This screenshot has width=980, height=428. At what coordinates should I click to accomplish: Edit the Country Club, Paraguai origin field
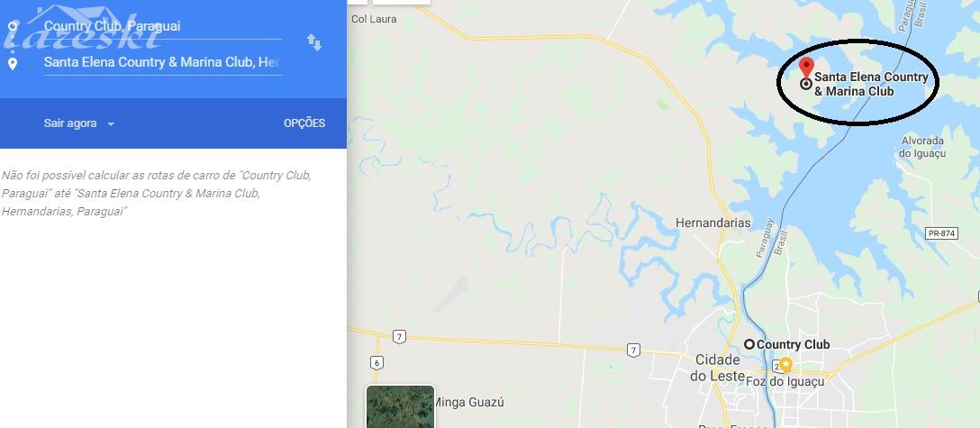(162, 27)
